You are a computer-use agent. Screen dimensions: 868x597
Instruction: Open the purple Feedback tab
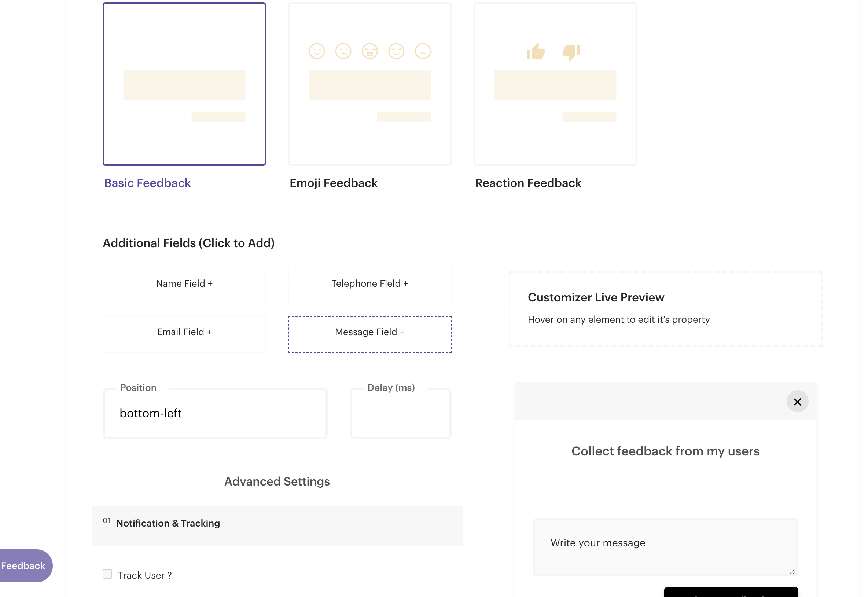click(x=24, y=565)
